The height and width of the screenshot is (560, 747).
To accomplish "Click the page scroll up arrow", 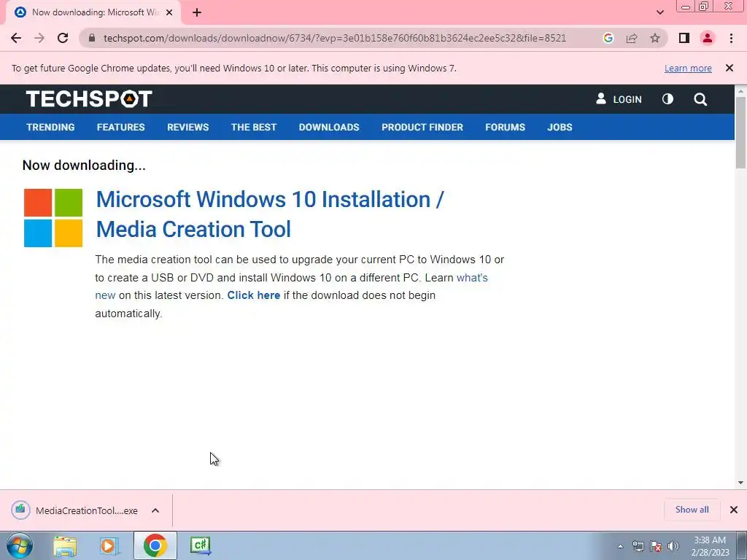I will tap(741, 90).
